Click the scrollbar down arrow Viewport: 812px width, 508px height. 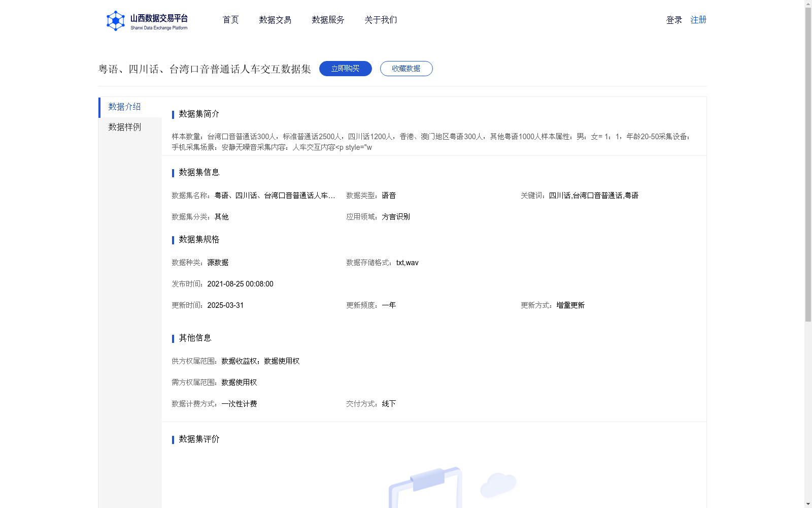[x=808, y=504]
